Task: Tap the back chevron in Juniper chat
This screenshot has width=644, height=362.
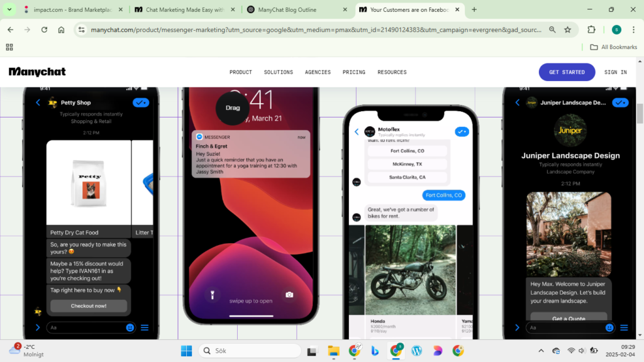Action: pos(518,102)
